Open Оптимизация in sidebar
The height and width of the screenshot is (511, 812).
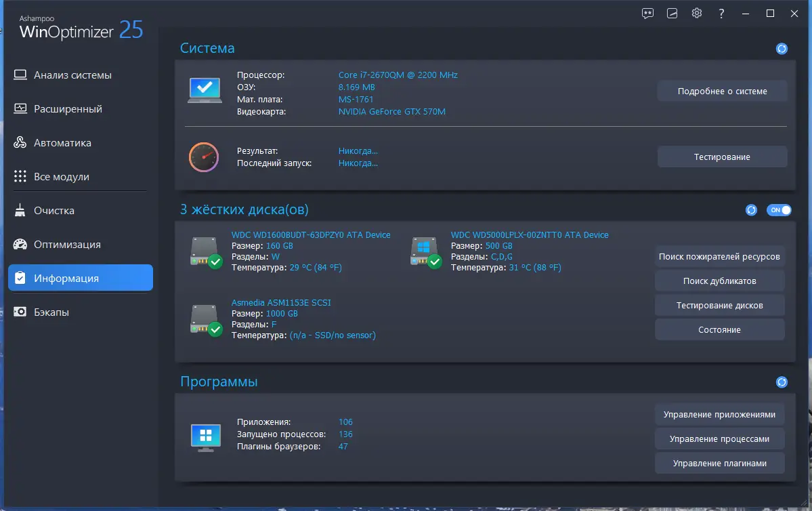(x=81, y=245)
